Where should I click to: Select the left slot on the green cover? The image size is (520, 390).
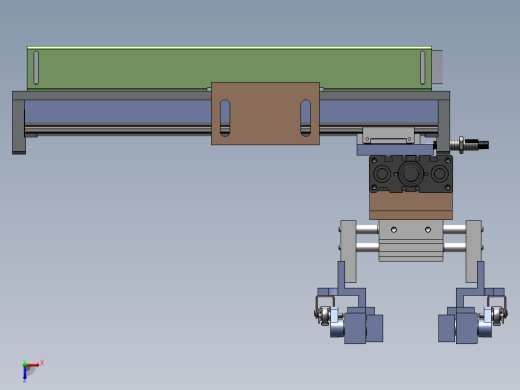tap(36, 68)
